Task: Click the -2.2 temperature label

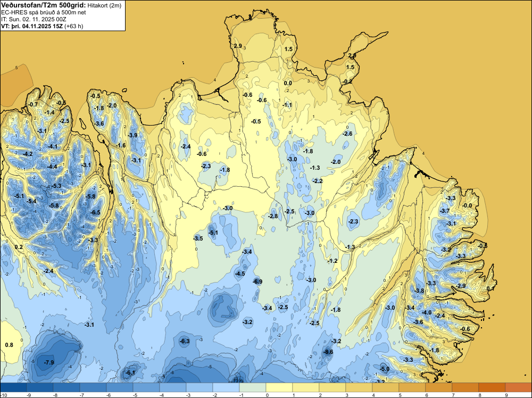Action: coord(318,181)
